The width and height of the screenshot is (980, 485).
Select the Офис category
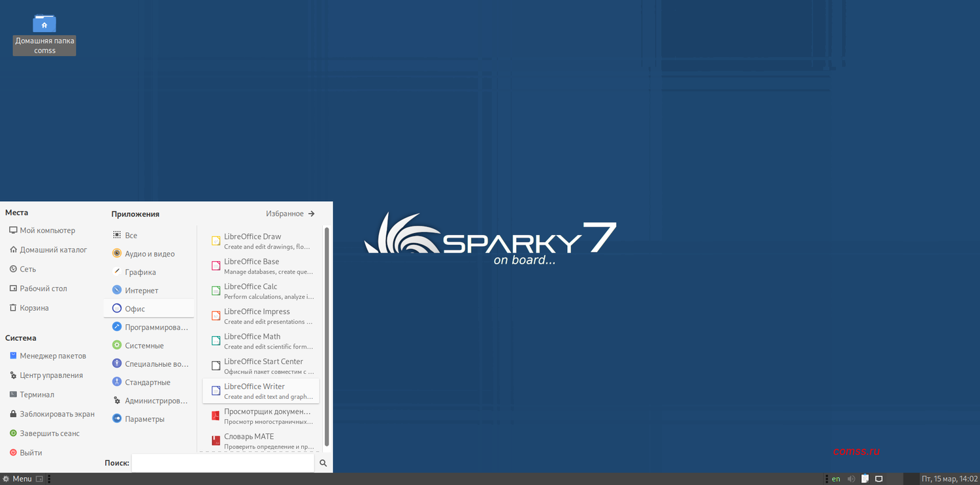pos(149,308)
